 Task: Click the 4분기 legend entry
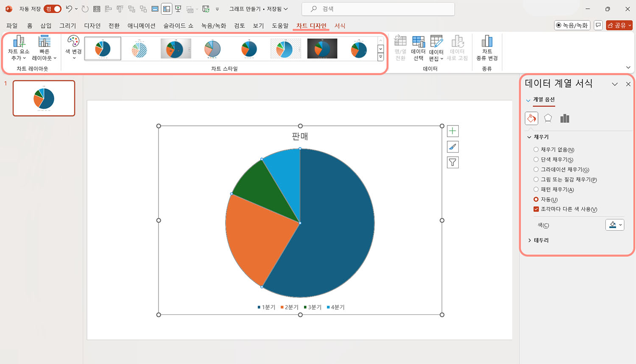336,307
